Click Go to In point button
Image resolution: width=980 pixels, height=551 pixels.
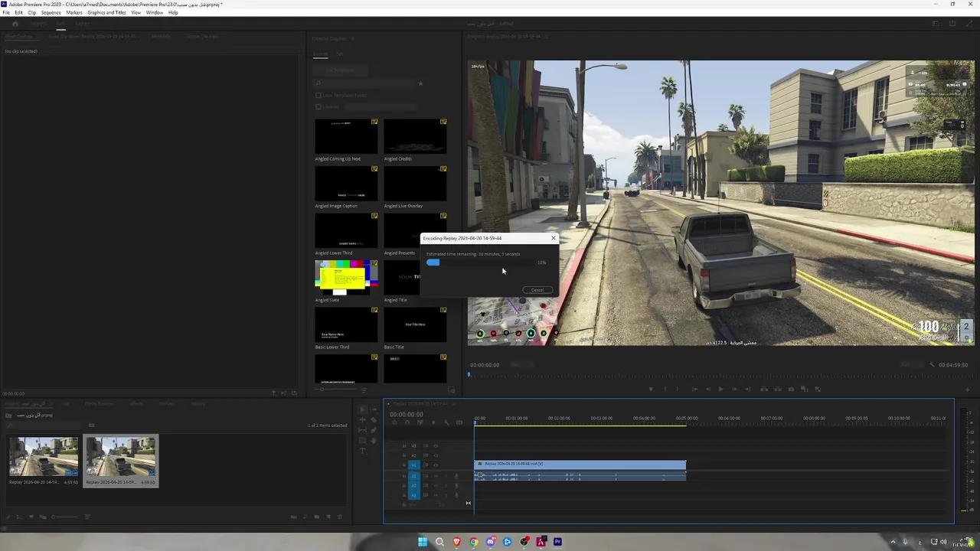[694, 389]
